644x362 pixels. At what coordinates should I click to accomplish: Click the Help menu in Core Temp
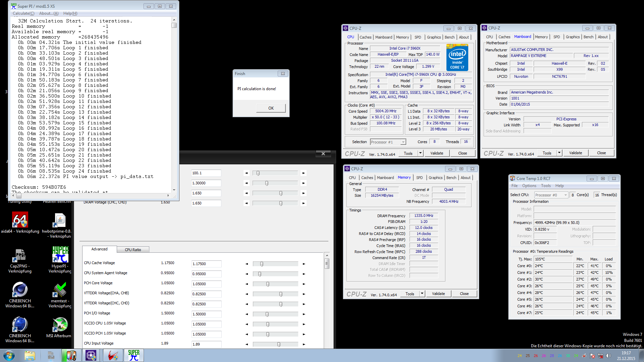coord(559,186)
